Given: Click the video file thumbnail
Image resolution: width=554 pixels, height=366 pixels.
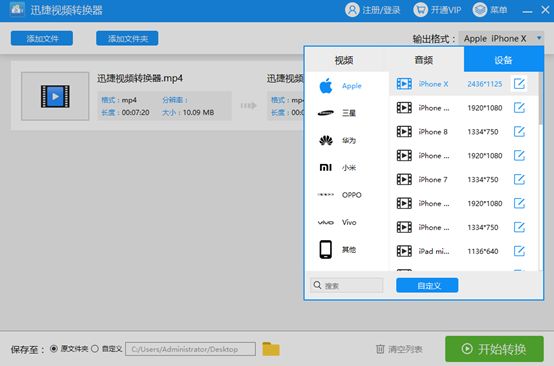Looking at the screenshot, I should pos(55,96).
